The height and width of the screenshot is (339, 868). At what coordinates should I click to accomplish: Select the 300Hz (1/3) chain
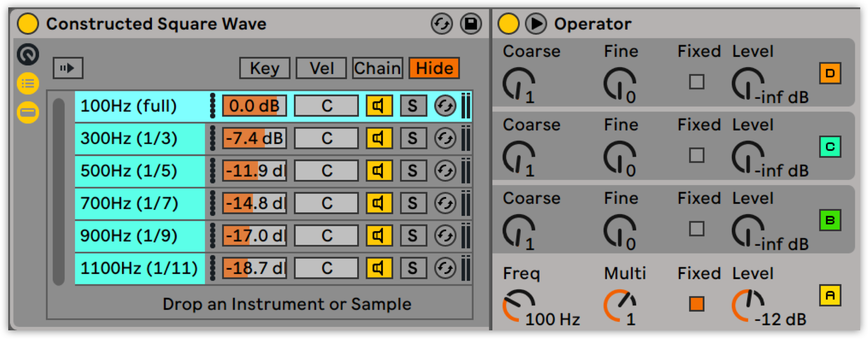140,139
